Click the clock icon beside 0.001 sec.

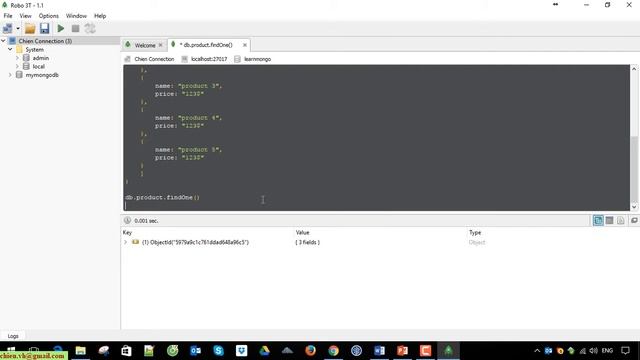127,220
